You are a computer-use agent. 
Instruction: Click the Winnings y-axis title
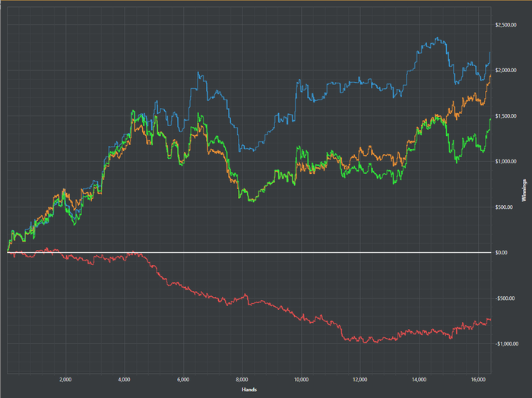click(524, 191)
